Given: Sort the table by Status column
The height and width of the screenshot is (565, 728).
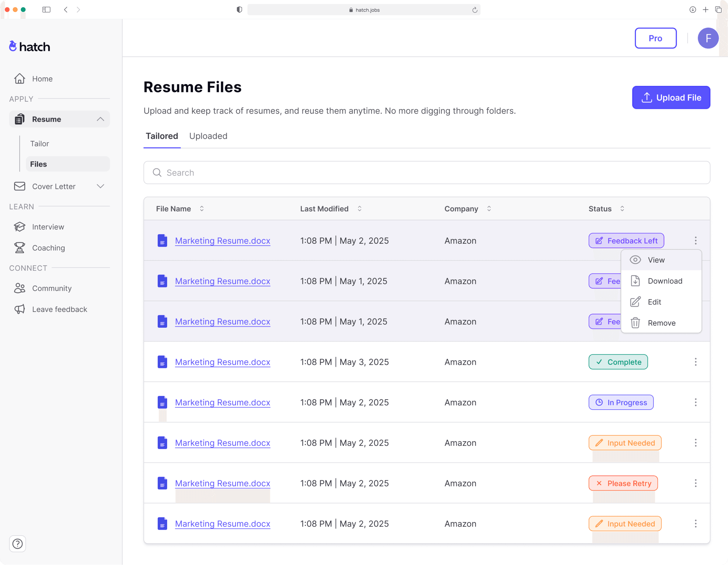Looking at the screenshot, I should [622, 208].
